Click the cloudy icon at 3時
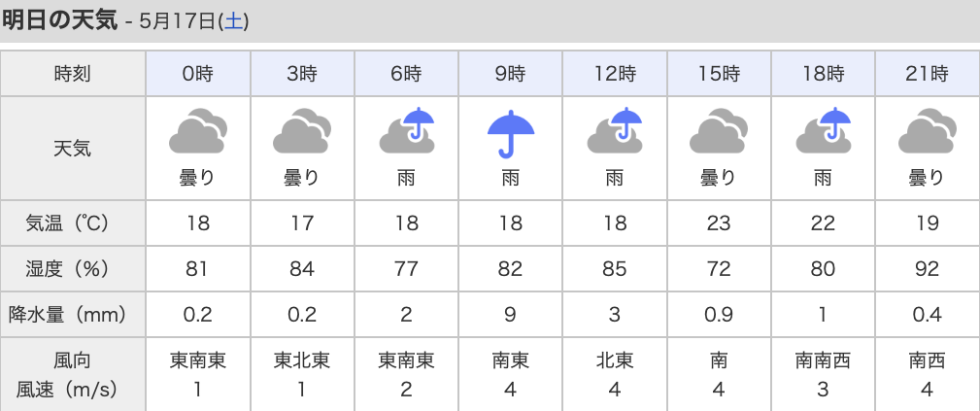 pyautogui.click(x=302, y=131)
